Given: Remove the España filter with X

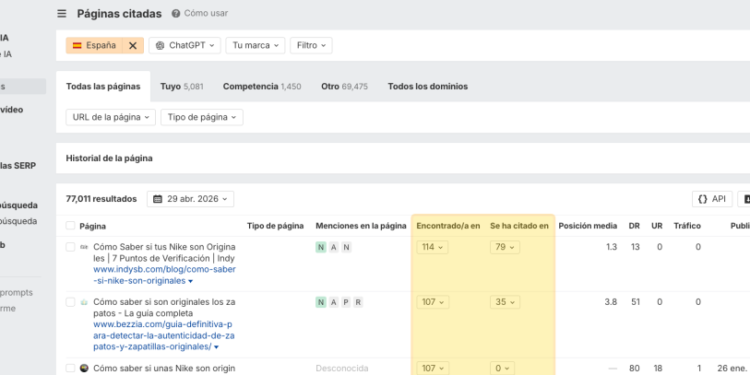Looking at the screenshot, I should [x=133, y=45].
